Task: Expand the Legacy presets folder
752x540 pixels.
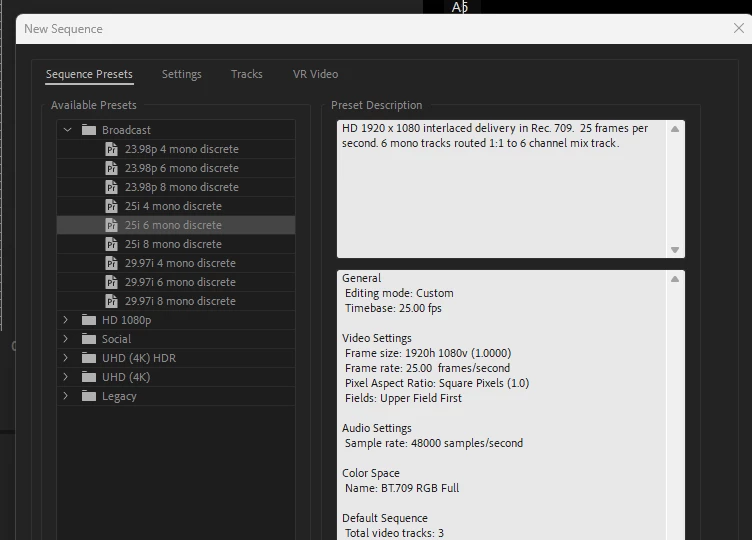Action: click(66, 396)
